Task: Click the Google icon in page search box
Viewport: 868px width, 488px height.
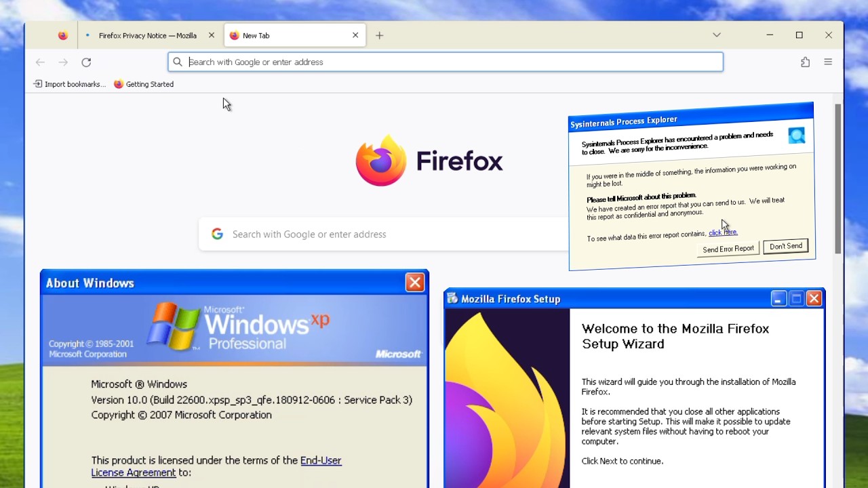Action: pyautogui.click(x=217, y=234)
